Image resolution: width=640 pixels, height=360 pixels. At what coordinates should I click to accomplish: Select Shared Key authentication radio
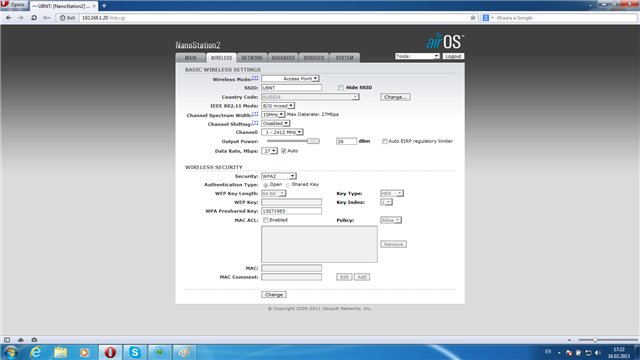tap(288, 185)
